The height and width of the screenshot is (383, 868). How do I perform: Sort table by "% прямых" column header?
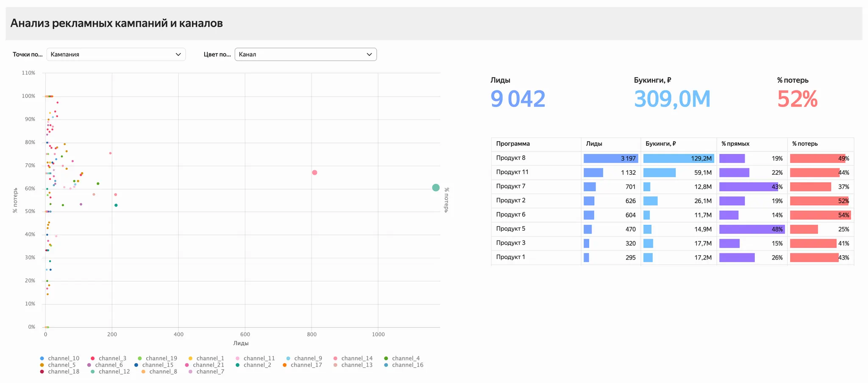click(735, 144)
